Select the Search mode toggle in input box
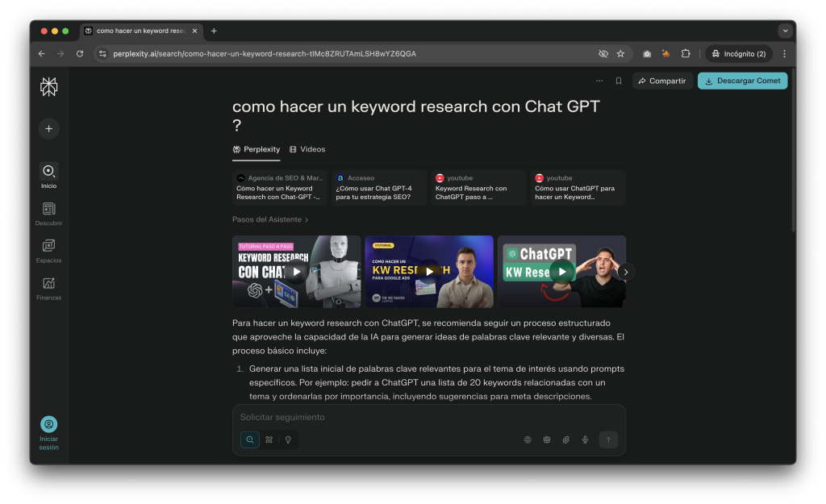Viewport: 826px width, 504px height. [x=250, y=439]
